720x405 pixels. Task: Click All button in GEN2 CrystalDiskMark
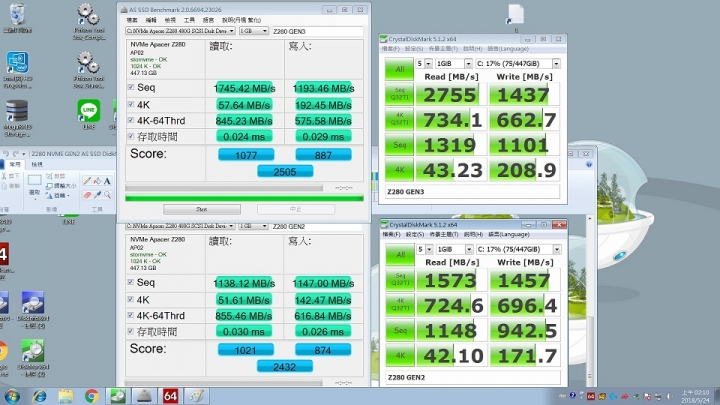(x=400, y=255)
